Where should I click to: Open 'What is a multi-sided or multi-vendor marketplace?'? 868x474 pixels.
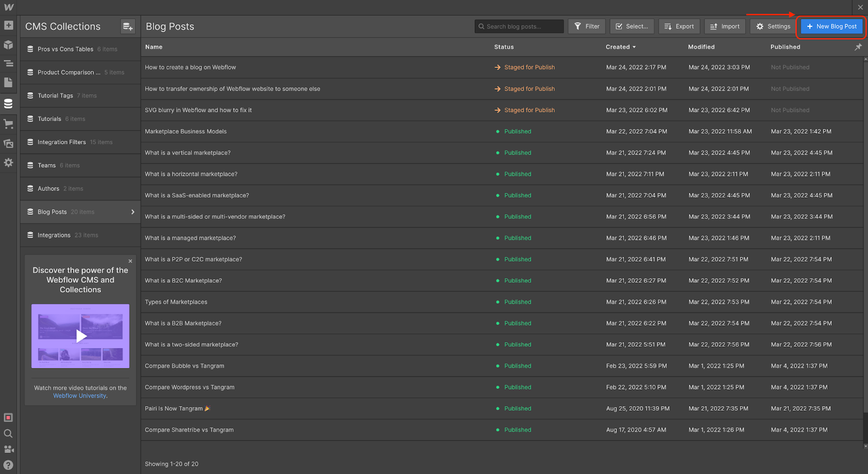215,217
